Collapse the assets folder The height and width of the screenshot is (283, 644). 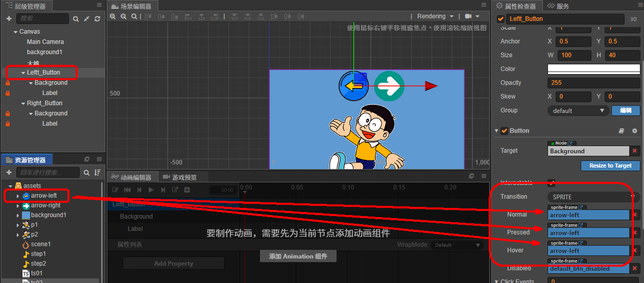[10, 186]
